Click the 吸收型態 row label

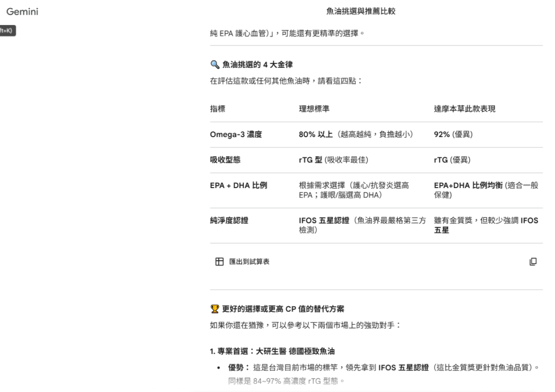225,160
